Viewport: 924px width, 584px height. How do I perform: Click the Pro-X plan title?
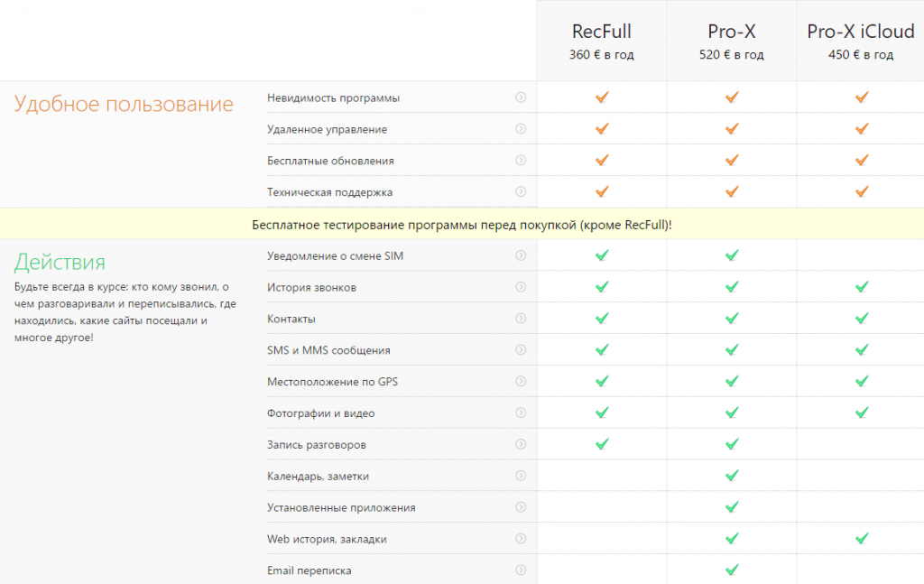732,32
